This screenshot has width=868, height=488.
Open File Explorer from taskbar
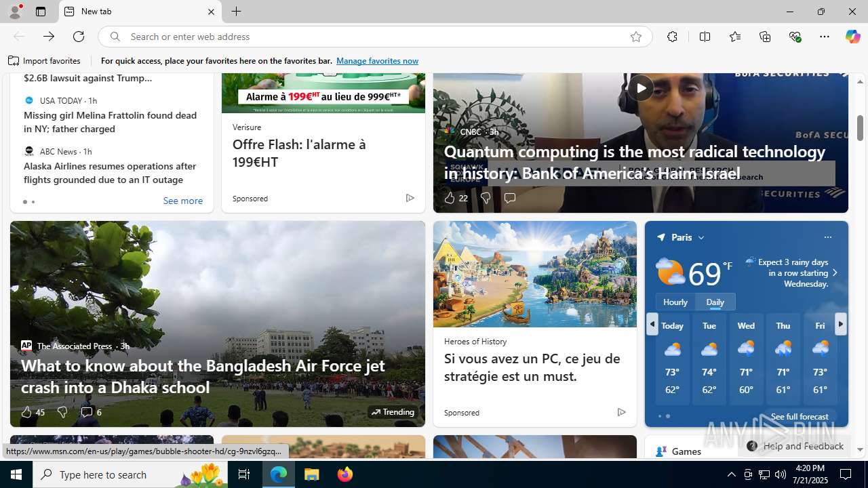(312, 474)
